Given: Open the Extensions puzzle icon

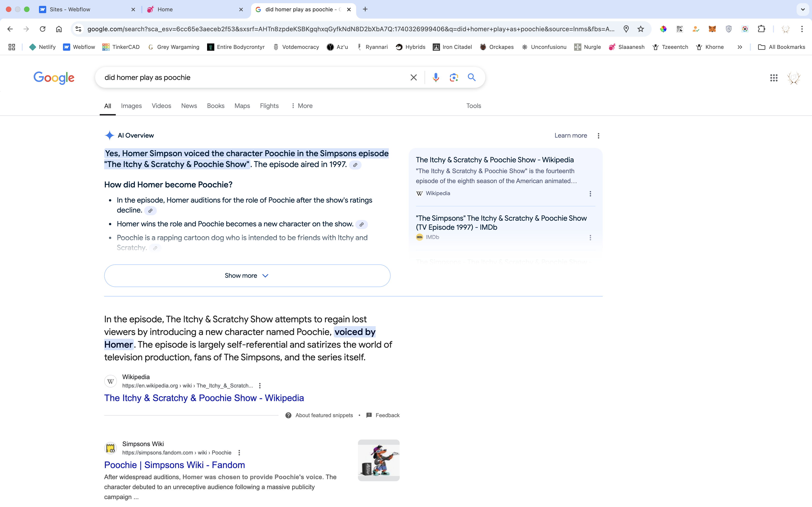Looking at the screenshot, I should coord(761,29).
